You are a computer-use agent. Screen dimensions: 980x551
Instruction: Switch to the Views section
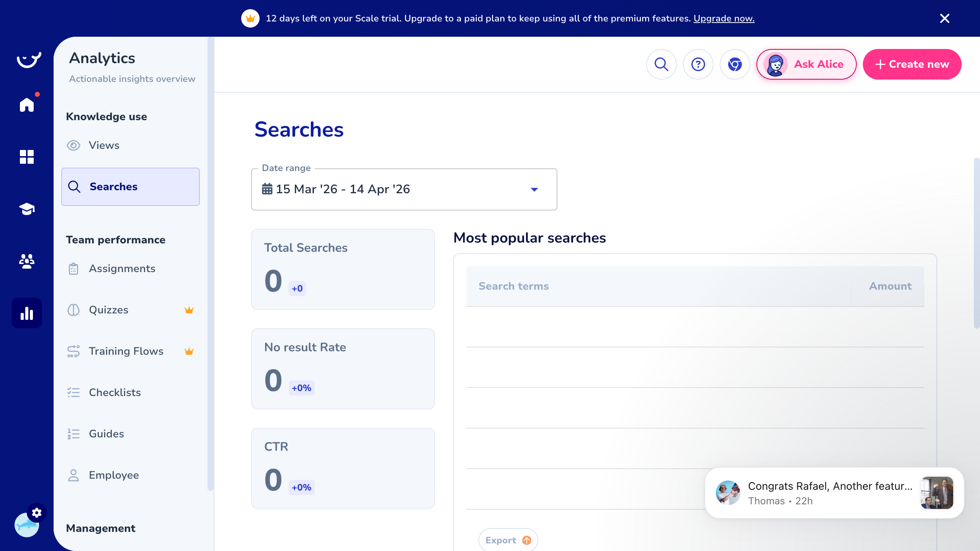point(103,145)
